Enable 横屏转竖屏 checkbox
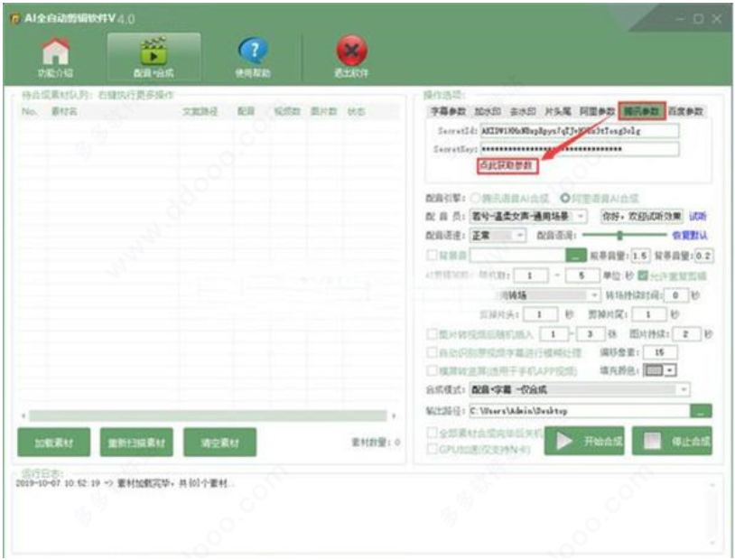The height and width of the screenshot is (560, 735). pyautogui.click(x=432, y=370)
